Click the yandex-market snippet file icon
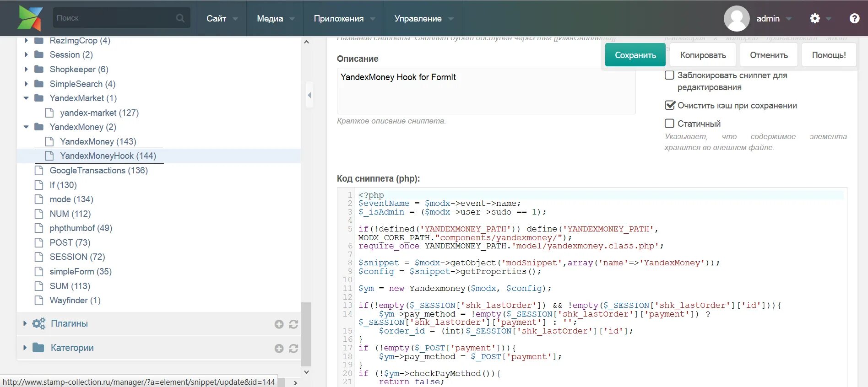 pyautogui.click(x=49, y=113)
